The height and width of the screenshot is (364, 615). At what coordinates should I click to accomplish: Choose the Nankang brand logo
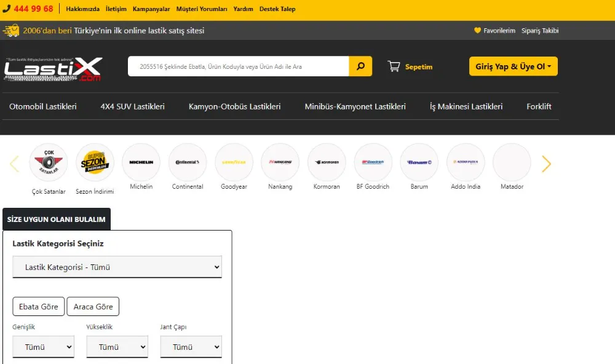click(x=280, y=162)
